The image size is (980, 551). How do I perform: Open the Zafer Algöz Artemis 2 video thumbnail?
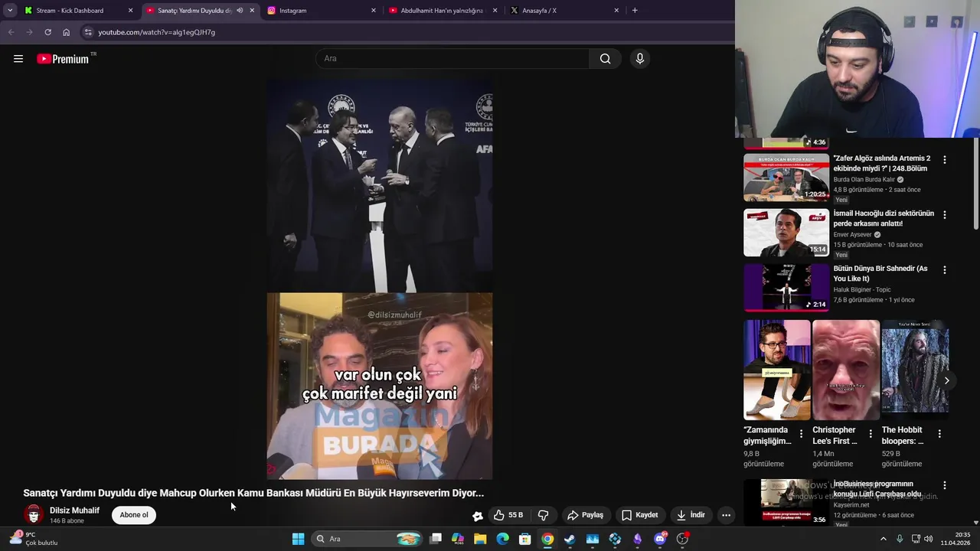coord(786,178)
